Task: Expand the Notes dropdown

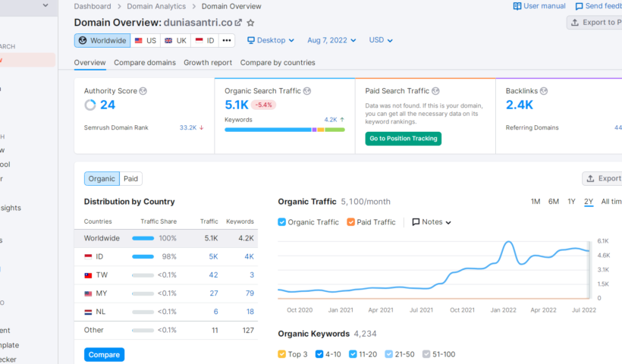Action: point(432,222)
